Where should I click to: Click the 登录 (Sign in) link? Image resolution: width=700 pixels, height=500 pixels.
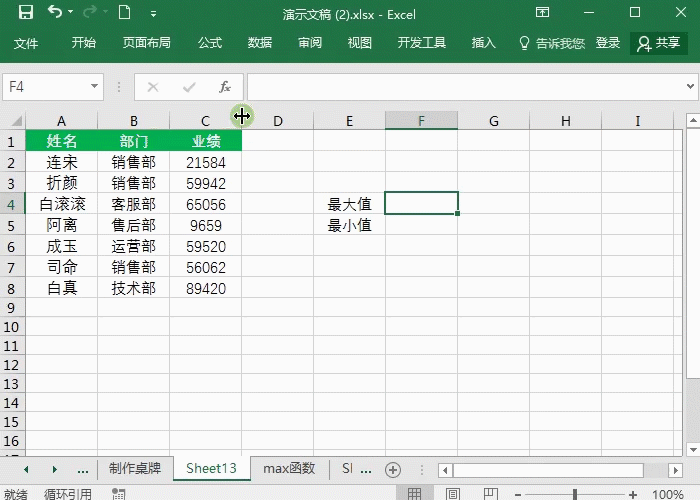click(608, 43)
